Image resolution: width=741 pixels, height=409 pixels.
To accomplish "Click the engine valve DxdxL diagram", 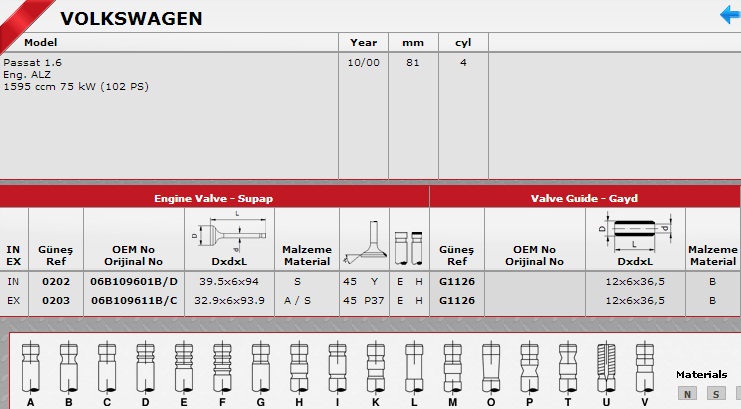I will pos(229,232).
